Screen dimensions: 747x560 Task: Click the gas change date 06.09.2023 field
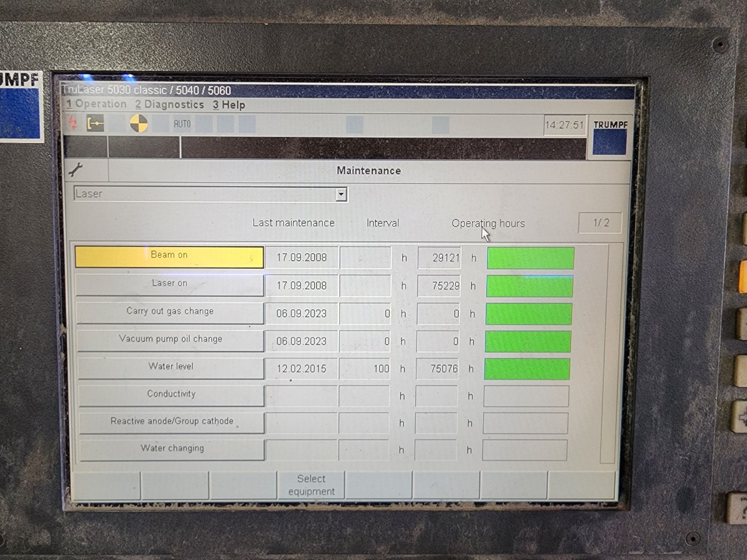[302, 314]
